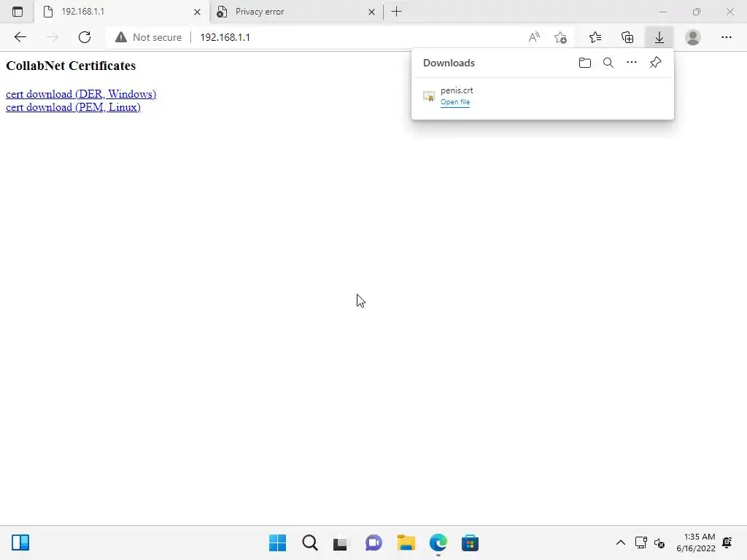The height and width of the screenshot is (560, 747).
Task: Click the CollabNet Certificates heading
Action: (71, 66)
